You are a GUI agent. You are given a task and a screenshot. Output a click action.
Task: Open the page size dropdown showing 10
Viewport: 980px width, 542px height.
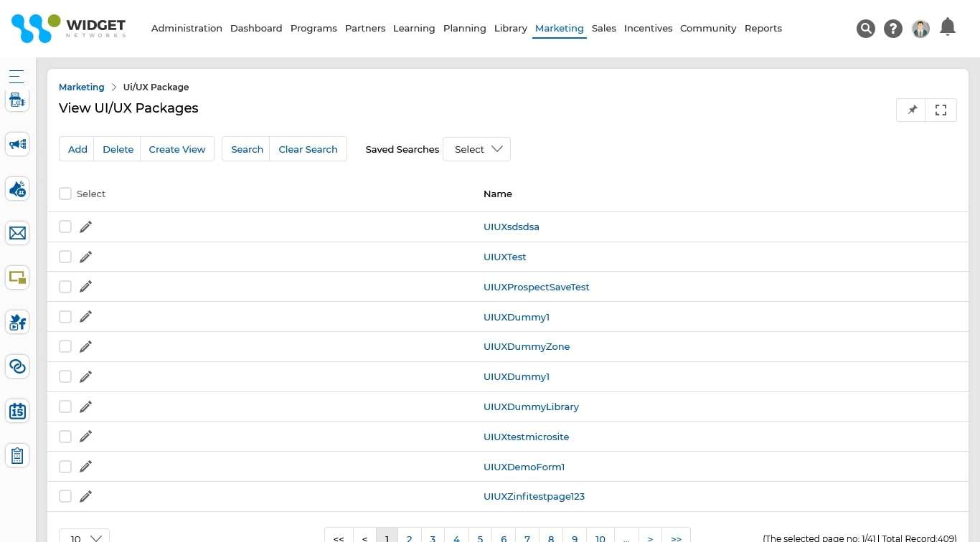[83, 536]
